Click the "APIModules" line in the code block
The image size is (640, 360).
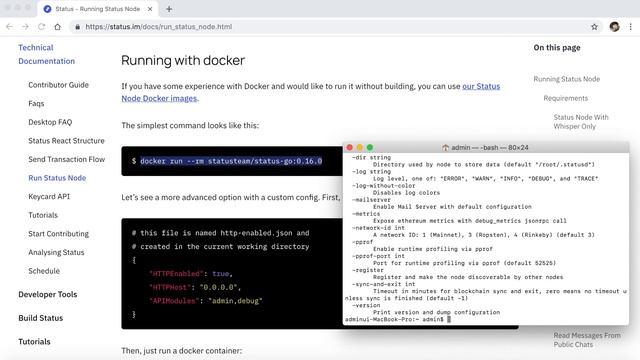pyautogui.click(x=206, y=301)
